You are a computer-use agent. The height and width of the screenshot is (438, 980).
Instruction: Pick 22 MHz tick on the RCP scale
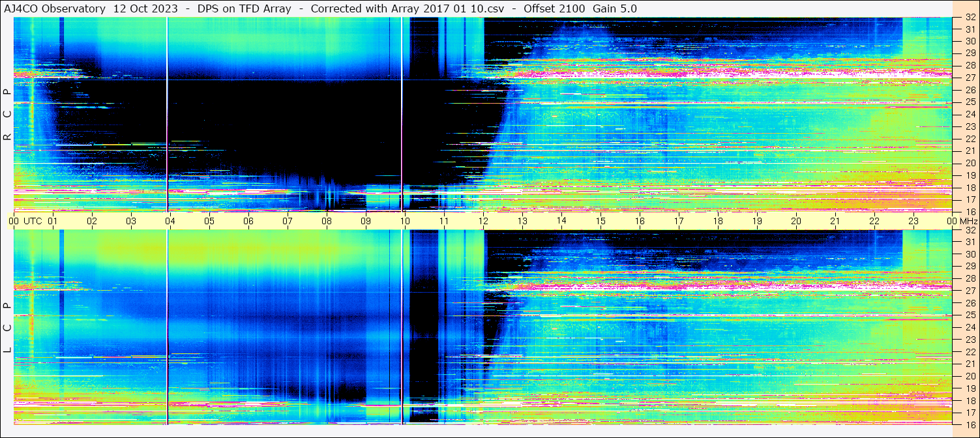[970, 139]
